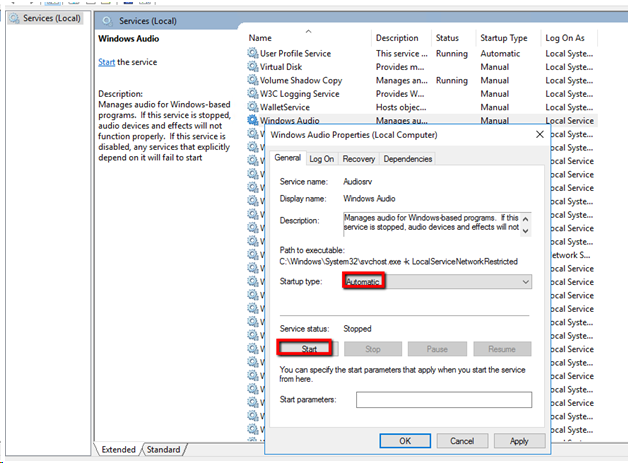
Task: Select the Virtual Disk row
Action: (x=421, y=67)
